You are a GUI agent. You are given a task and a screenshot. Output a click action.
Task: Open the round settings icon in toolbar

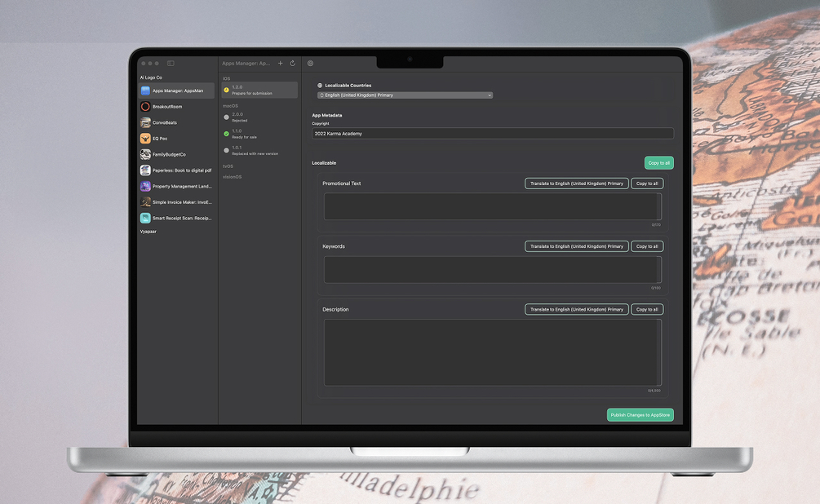click(310, 64)
